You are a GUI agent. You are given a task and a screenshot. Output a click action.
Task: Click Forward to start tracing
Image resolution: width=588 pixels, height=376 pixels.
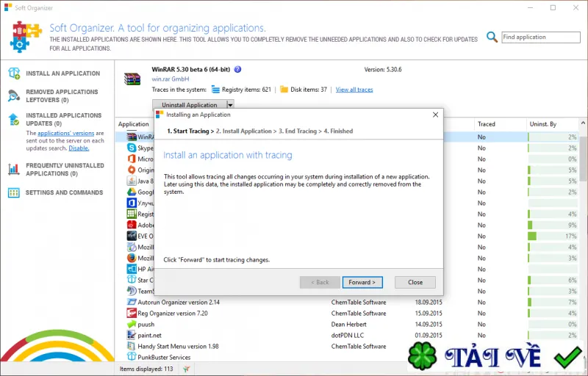pyautogui.click(x=362, y=282)
